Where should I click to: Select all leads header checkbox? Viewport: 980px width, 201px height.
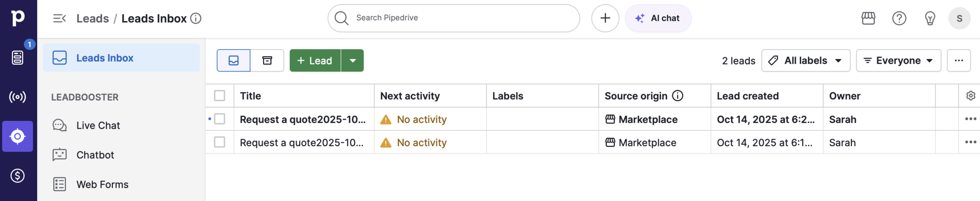[x=219, y=96]
